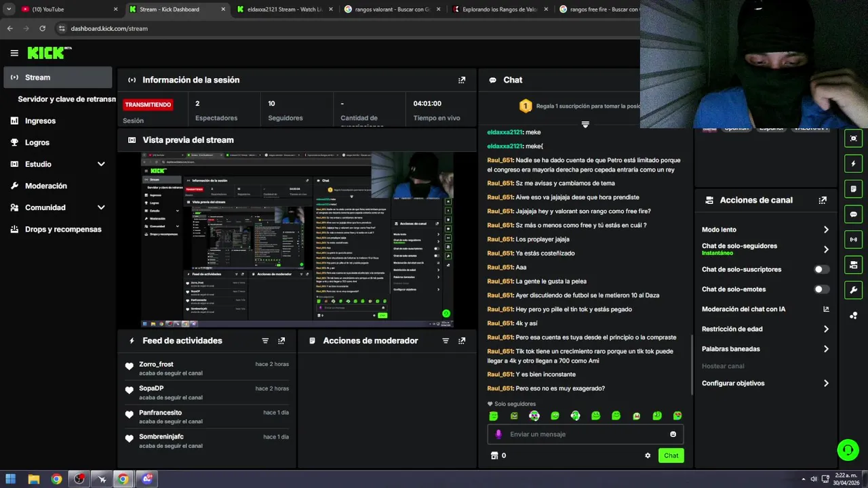This screenshot has height=488, width=868.
Task: Click the stream preview thumbnail
Action: click(297, 239)
